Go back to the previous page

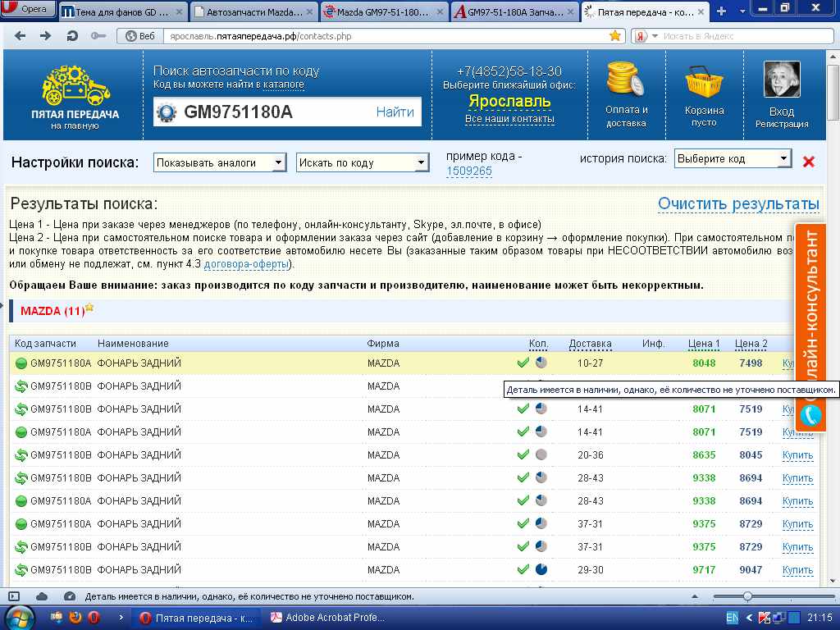click(20, 36)
